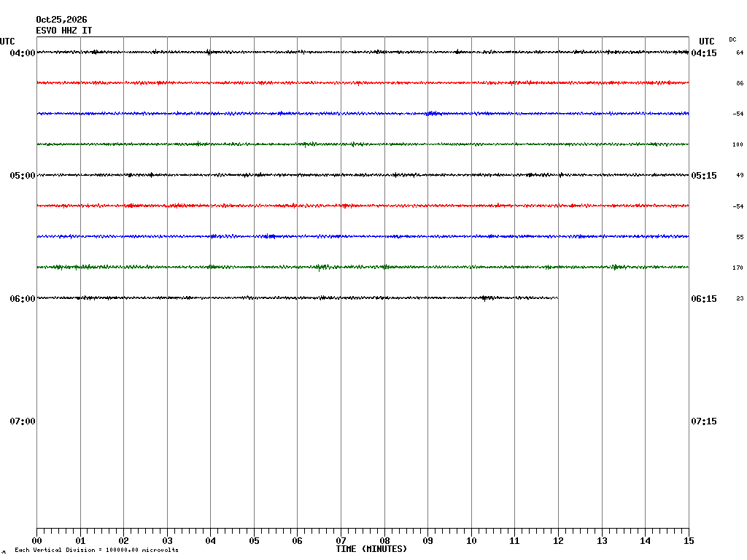Select the station label ESVO HHZ IT

tap(64, 31)
